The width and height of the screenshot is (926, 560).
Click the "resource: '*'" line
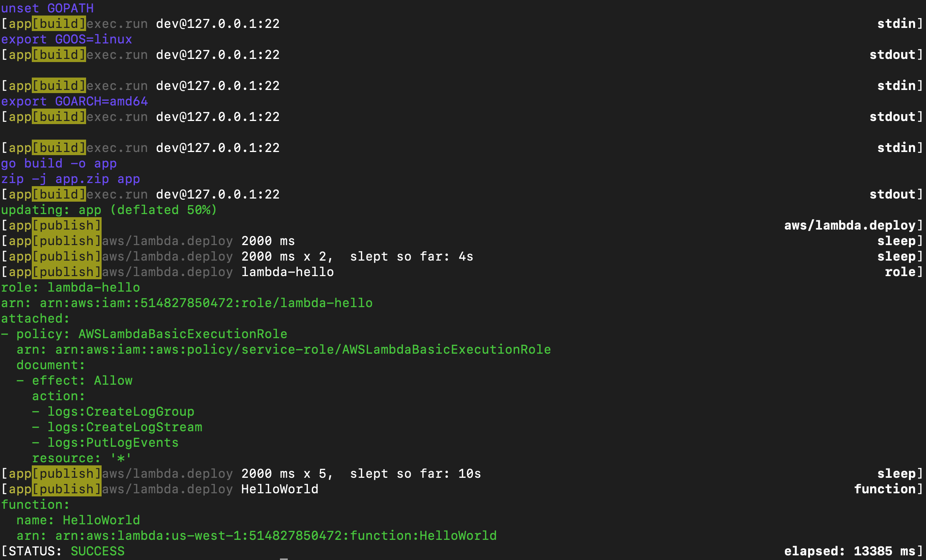pyautogui.click(x=82, y=458)
